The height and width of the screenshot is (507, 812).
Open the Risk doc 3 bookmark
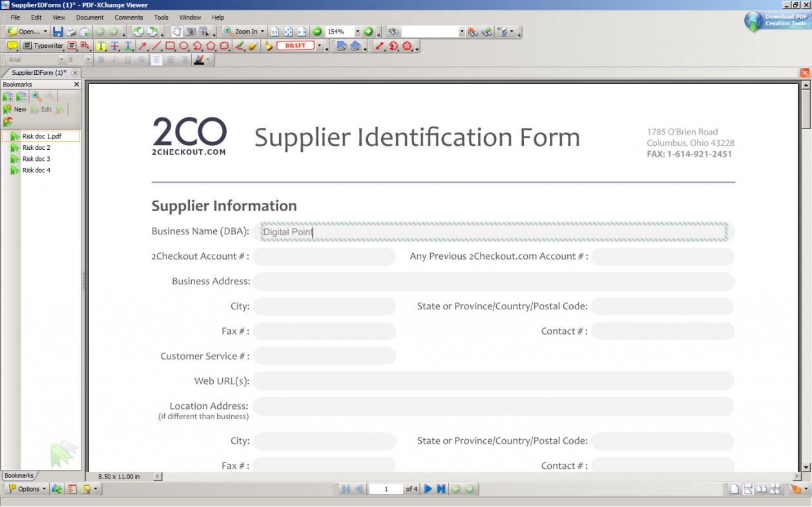[36, 159]
